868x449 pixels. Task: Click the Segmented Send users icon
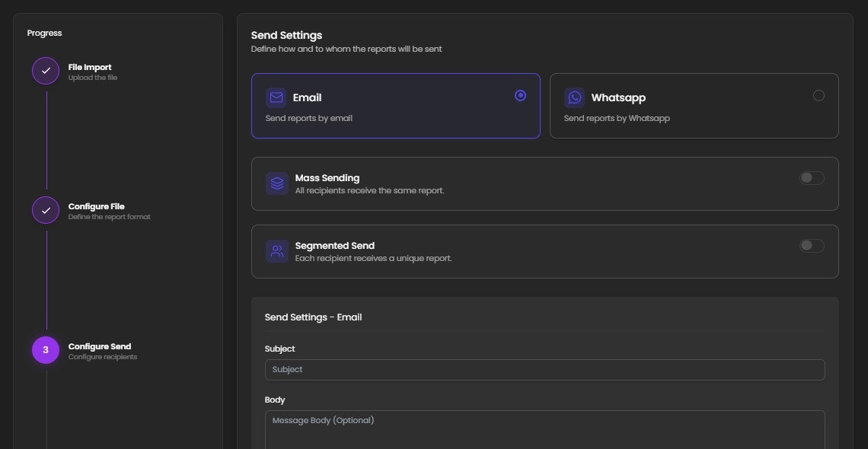tap(276, 251)
